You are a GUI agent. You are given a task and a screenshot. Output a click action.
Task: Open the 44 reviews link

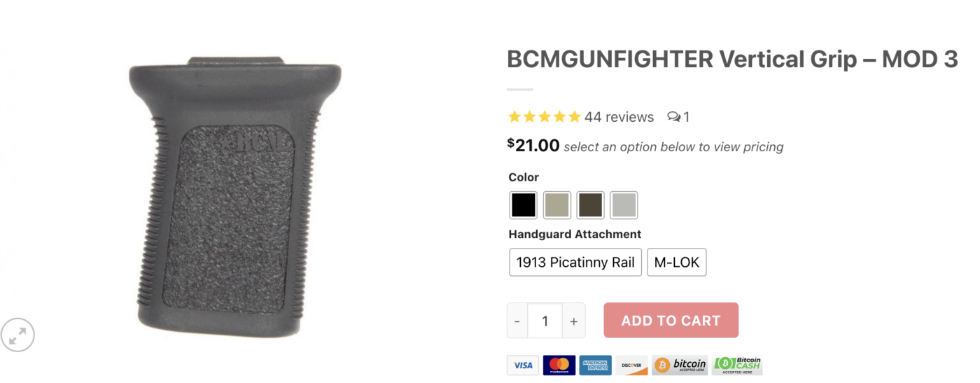(x=619, y=117)
